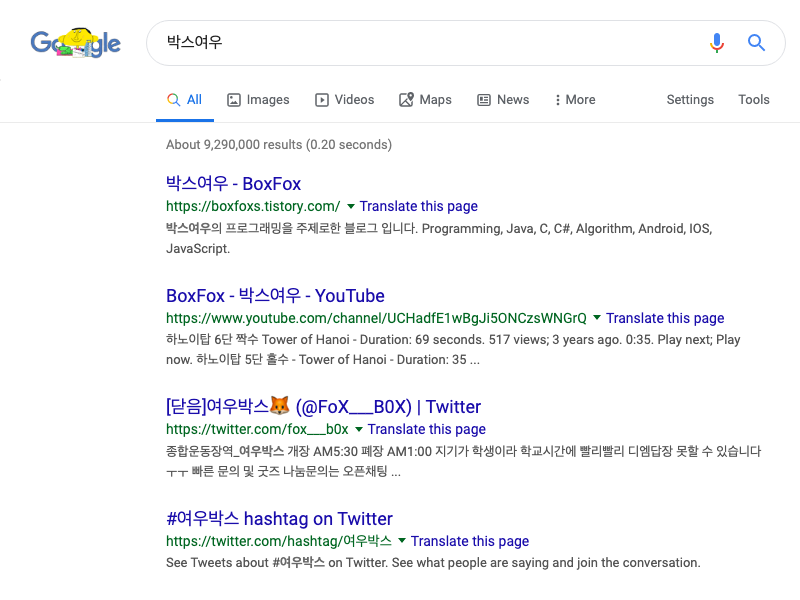Viewport: 800px width, 600px height.
Task: Click the About 9,290,000 results text
Action: point(279,144)
